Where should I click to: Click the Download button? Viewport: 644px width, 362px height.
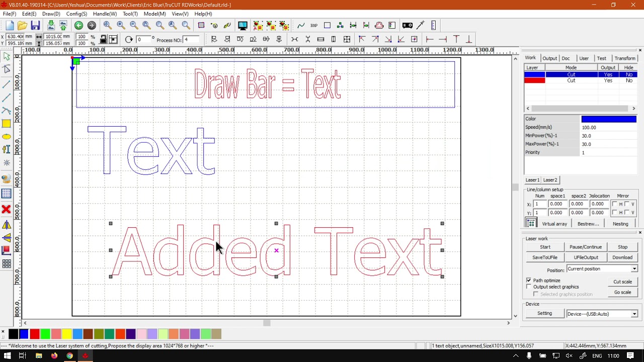coord(622,257)
